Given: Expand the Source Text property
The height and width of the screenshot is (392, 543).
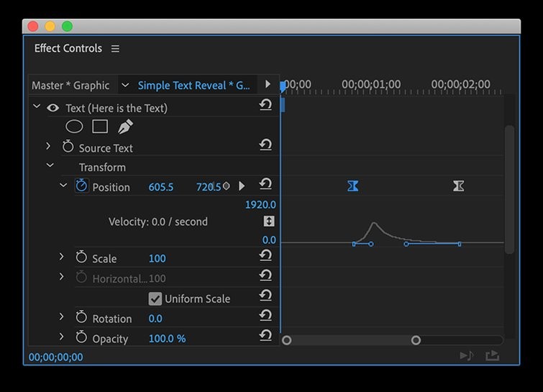Looking at the screenshot, I should pyautogui.click(x=48, y=147).
